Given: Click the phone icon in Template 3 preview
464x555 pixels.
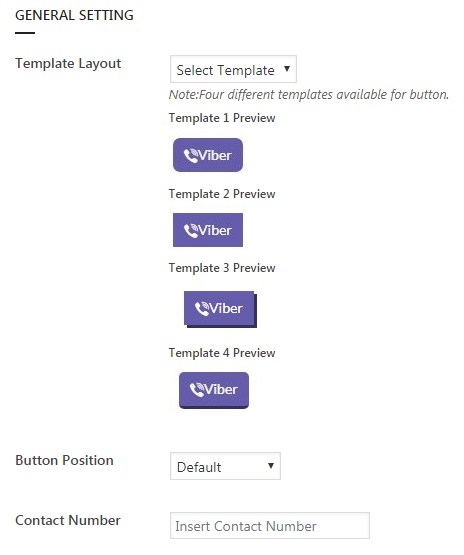Looking at the screenshot, I should (x=202, y=309).
